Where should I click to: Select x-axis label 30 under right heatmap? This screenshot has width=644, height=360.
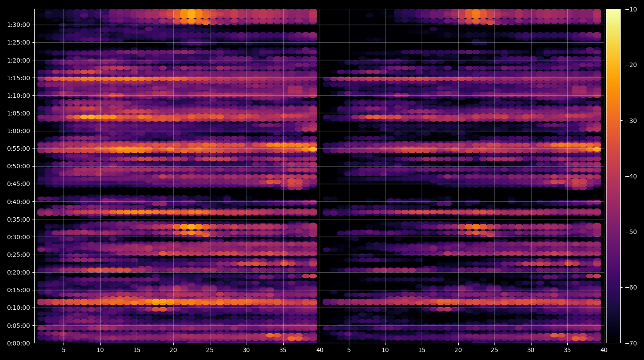pyautogui.click(x=531, y=350)
